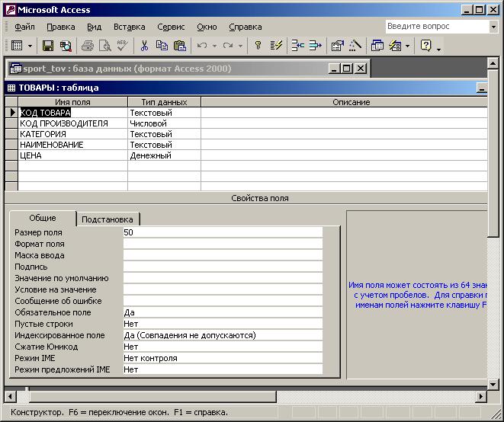Click the Значение по умолчанию property field
Viewport: 504px width, 422px height.
click(x=223, y=278)
